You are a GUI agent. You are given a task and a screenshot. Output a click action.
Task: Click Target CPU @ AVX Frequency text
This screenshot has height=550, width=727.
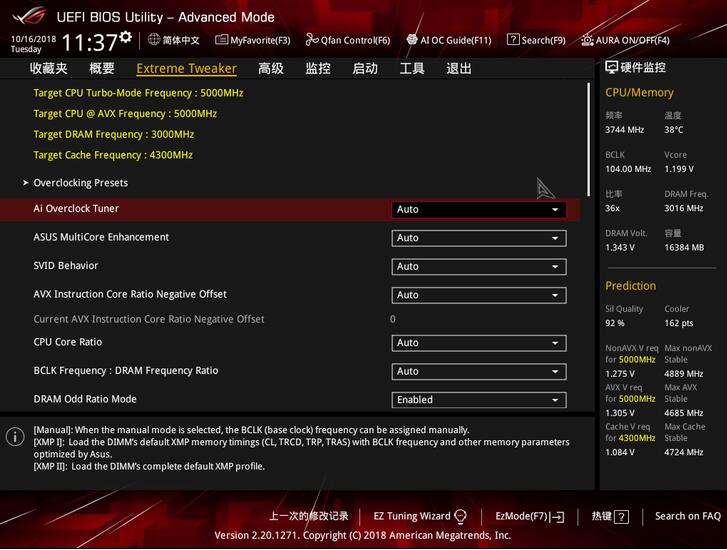click(125, 114)
